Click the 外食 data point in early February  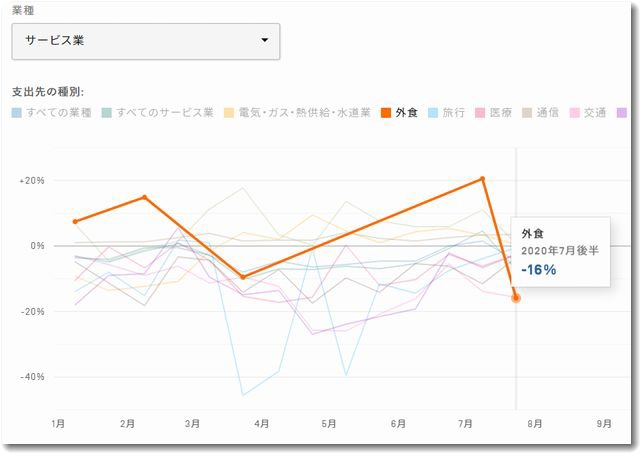pyautogui.click(x=145, y=197)
